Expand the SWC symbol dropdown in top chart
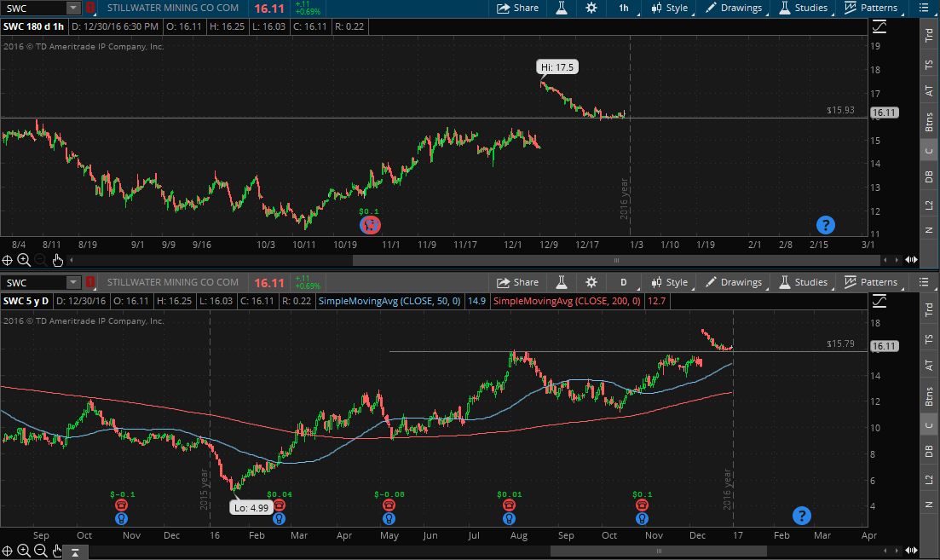This screenshot has width=940, height=560. coord(73,8)
